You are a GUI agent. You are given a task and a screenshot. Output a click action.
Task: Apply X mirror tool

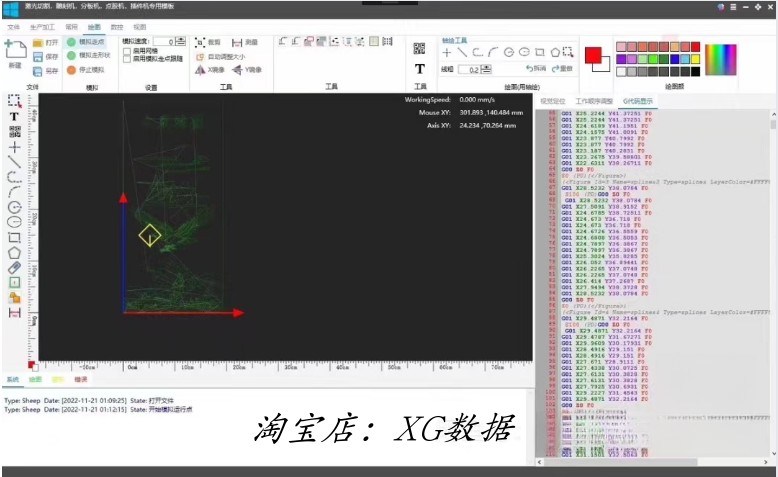pyautogui.click(x=210, y=70)
